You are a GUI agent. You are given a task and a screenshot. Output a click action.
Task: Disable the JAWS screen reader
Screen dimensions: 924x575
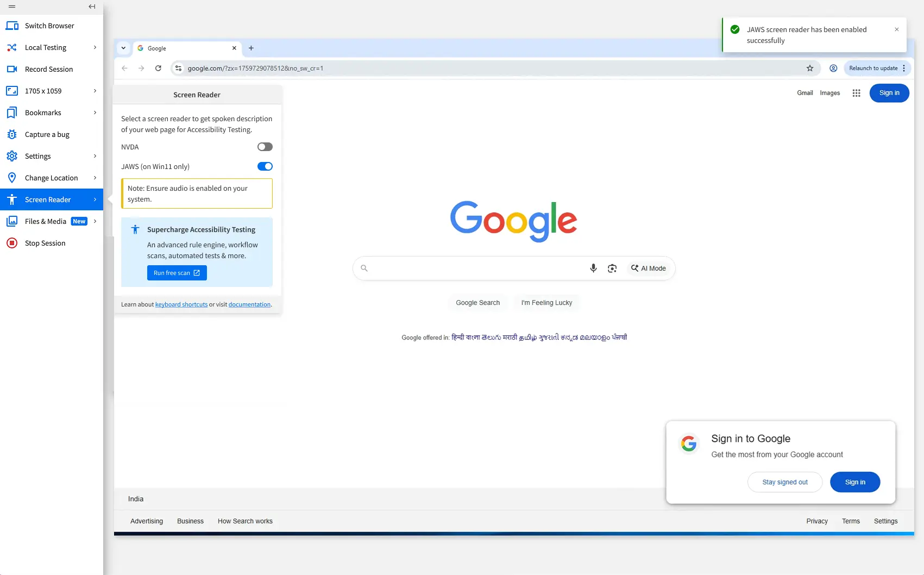coord(265,166)
